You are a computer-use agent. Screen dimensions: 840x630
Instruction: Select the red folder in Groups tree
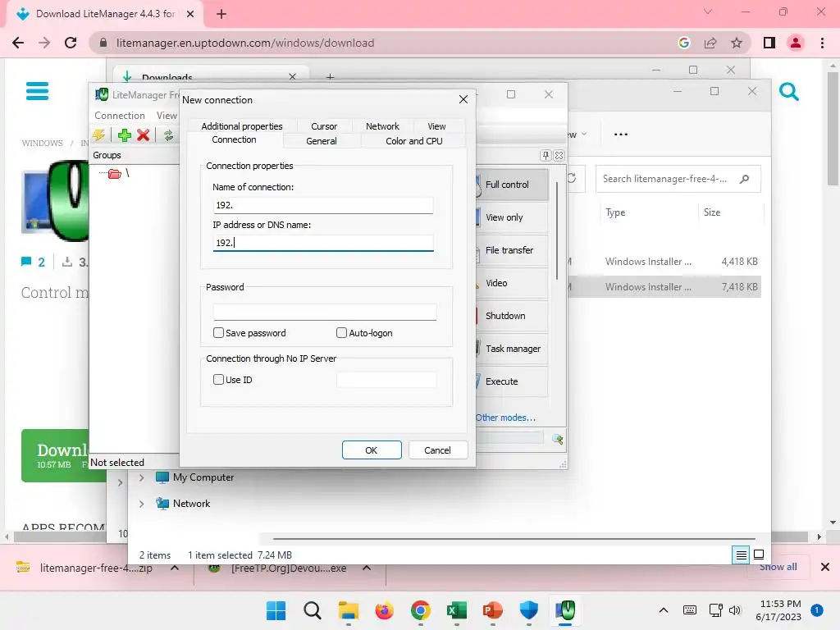click(x=114, y=174)
